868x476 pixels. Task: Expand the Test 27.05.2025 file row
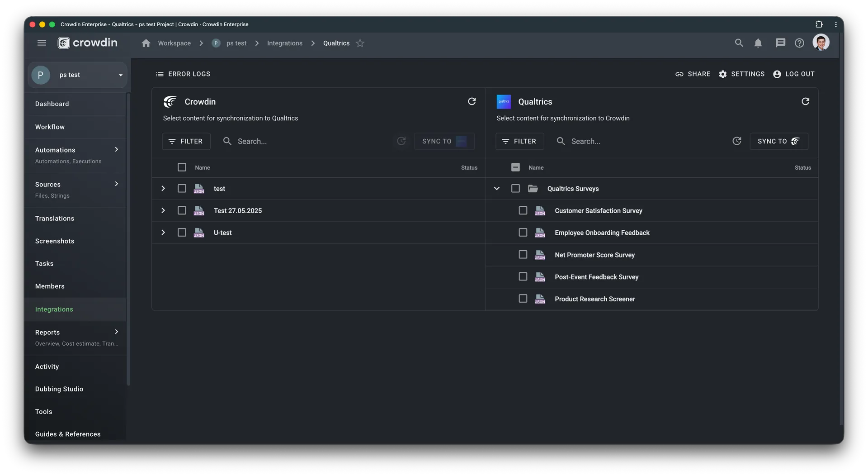tap(163, 210)
